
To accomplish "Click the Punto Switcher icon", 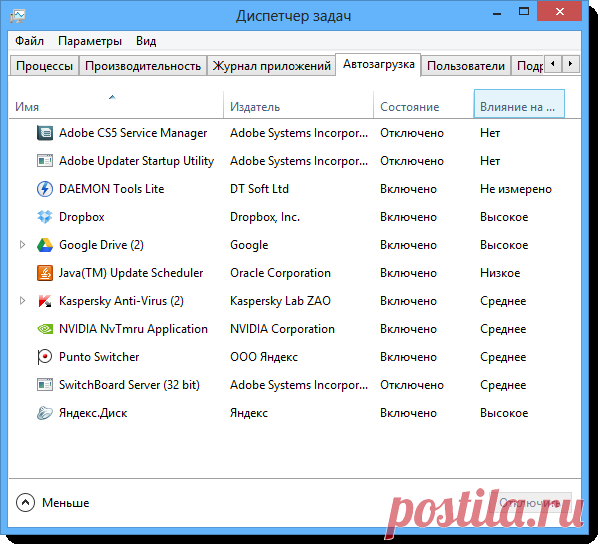I will click(44, 357).
